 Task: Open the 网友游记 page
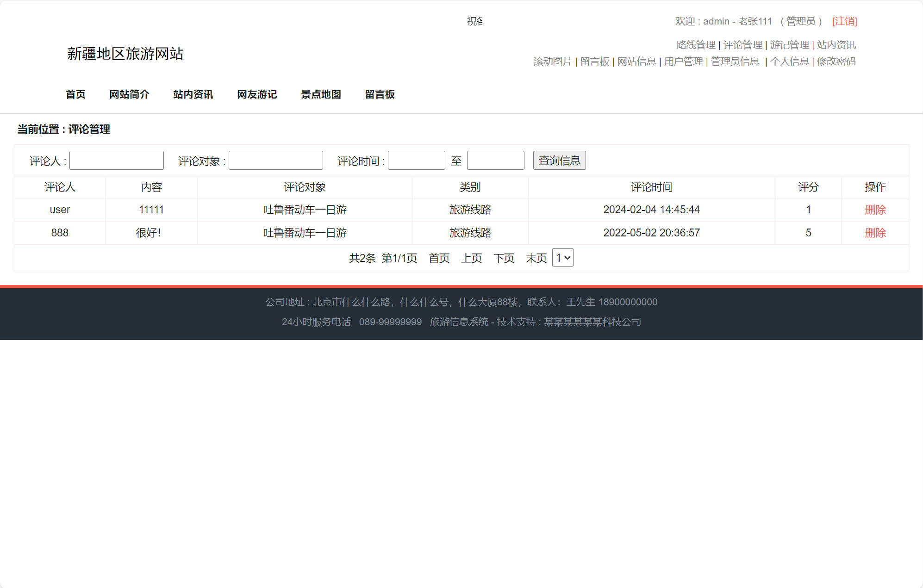(256, 94)
